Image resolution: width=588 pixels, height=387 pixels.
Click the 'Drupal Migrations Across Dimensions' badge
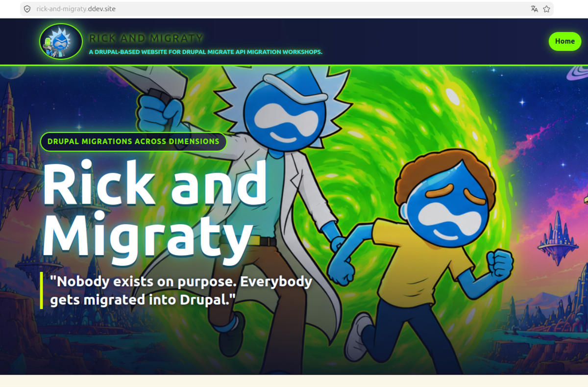coord(133,141)
